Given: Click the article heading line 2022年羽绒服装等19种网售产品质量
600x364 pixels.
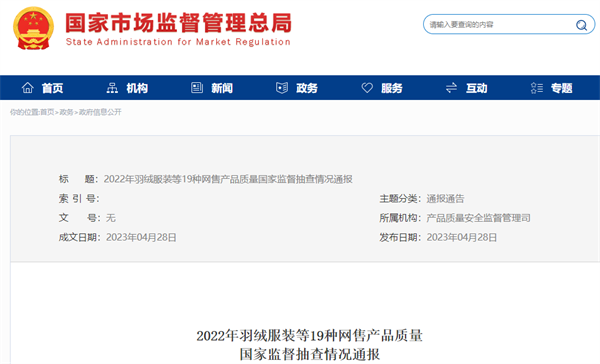Looking at the screenshot, I should point(310,336).
